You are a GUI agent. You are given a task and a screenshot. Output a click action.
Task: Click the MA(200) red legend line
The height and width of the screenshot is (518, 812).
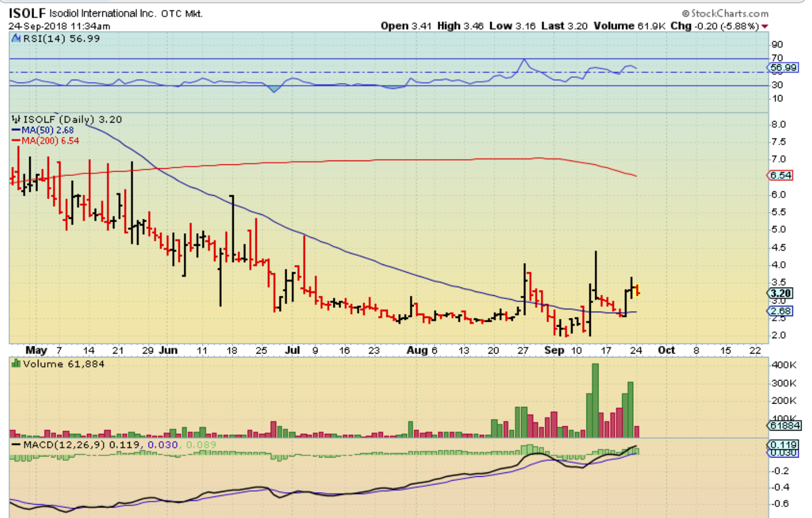point(16,141)
